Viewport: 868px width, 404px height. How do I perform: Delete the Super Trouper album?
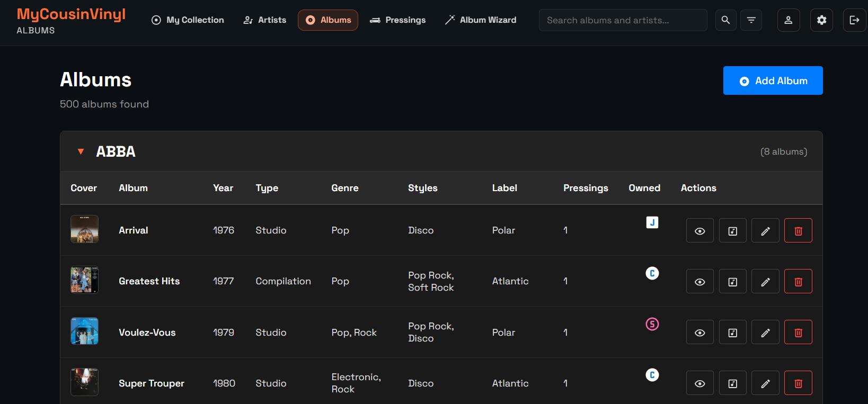pos(798,383)
